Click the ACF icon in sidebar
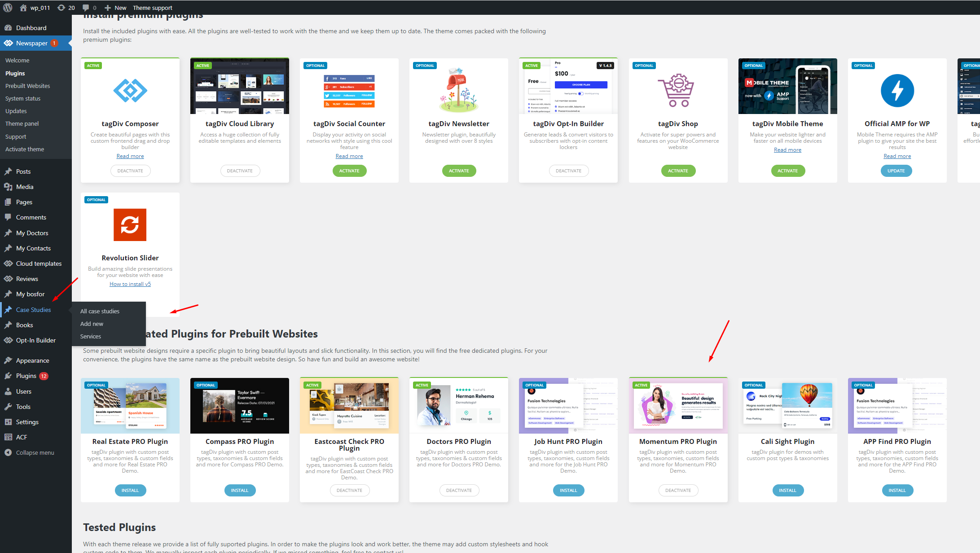Image resolution: width=980 pixels, height=553 pixels. click(8, 437)
